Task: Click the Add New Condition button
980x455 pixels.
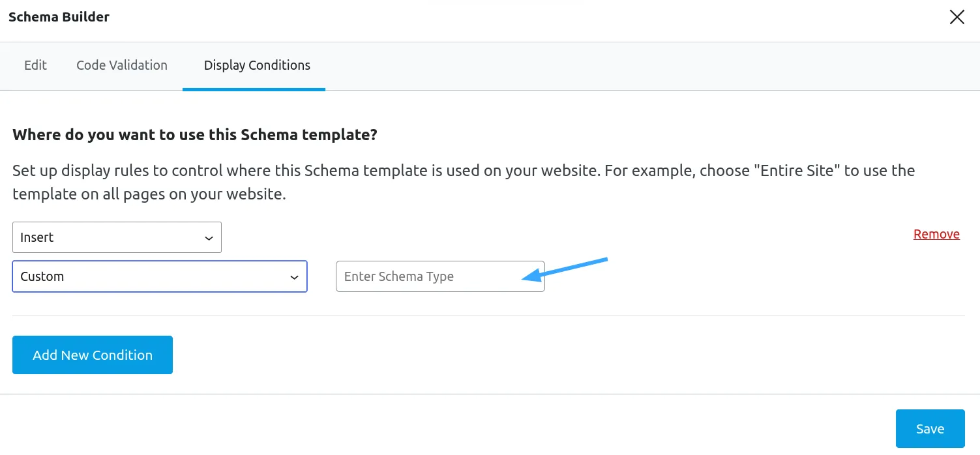Action: pos(93,355)
